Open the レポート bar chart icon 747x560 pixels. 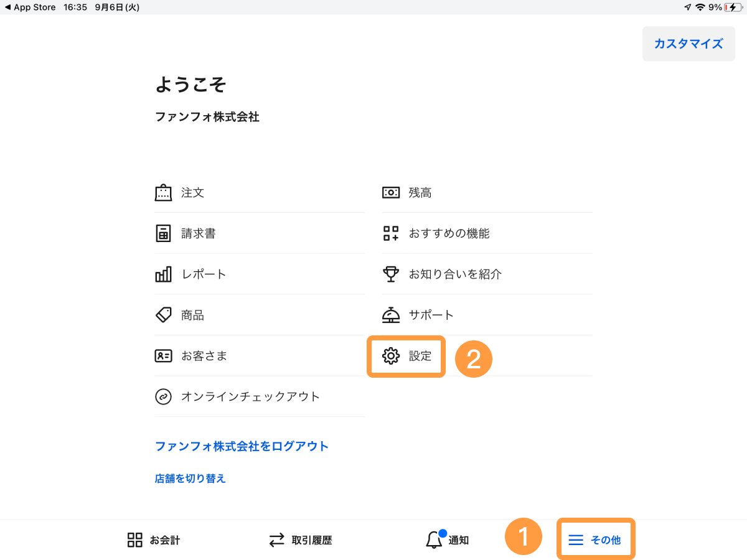coord(163,274)
